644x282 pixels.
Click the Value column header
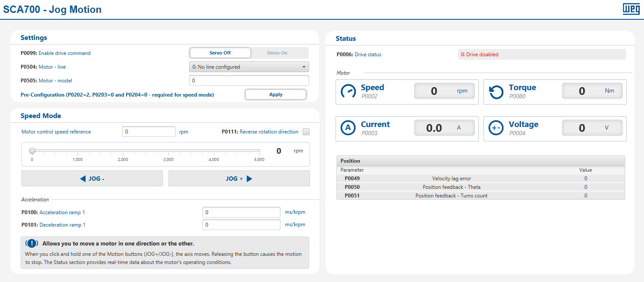(586, 170)
